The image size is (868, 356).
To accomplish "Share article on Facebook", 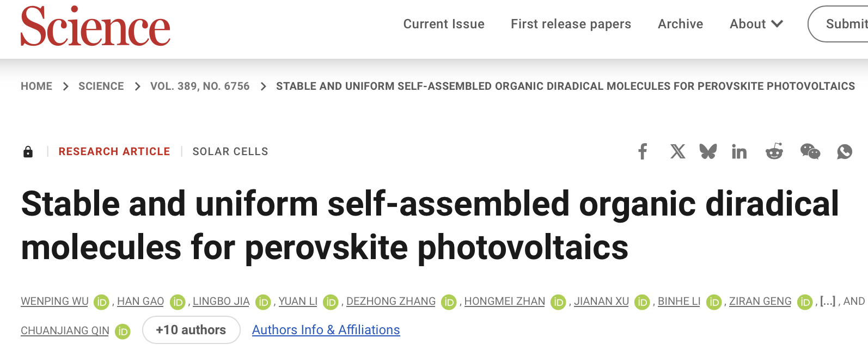I will pos(643,151).
